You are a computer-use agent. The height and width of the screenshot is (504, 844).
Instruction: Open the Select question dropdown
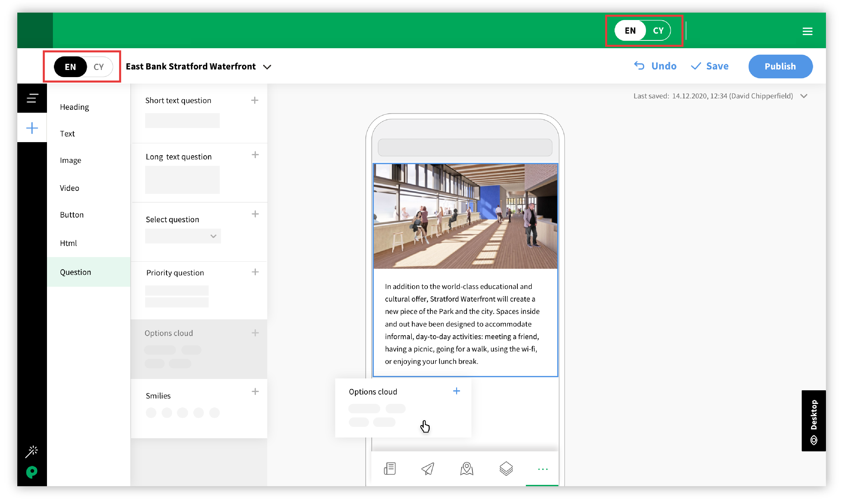point(182,235)
